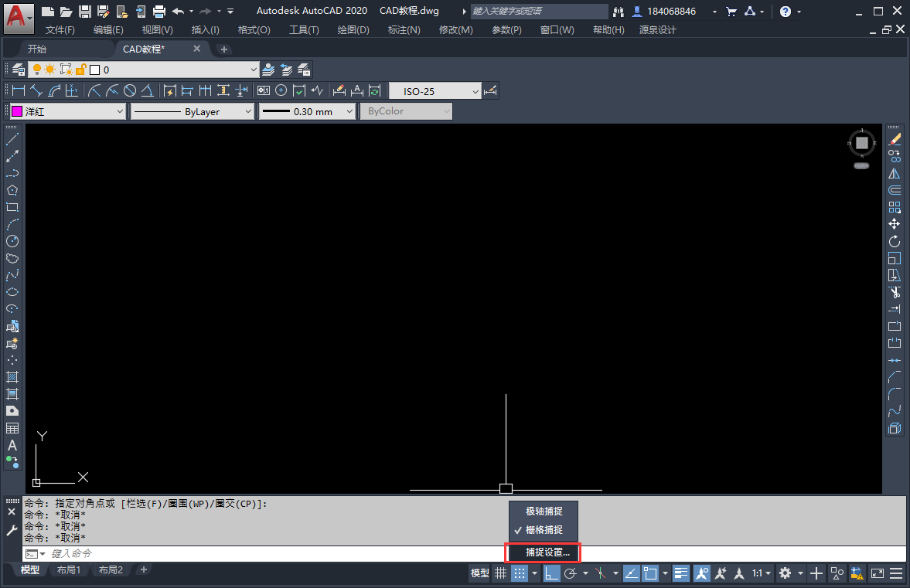Switch to the 布局1 layout tab
This screenshot has width=910, height=588.
tap(69, 570)
